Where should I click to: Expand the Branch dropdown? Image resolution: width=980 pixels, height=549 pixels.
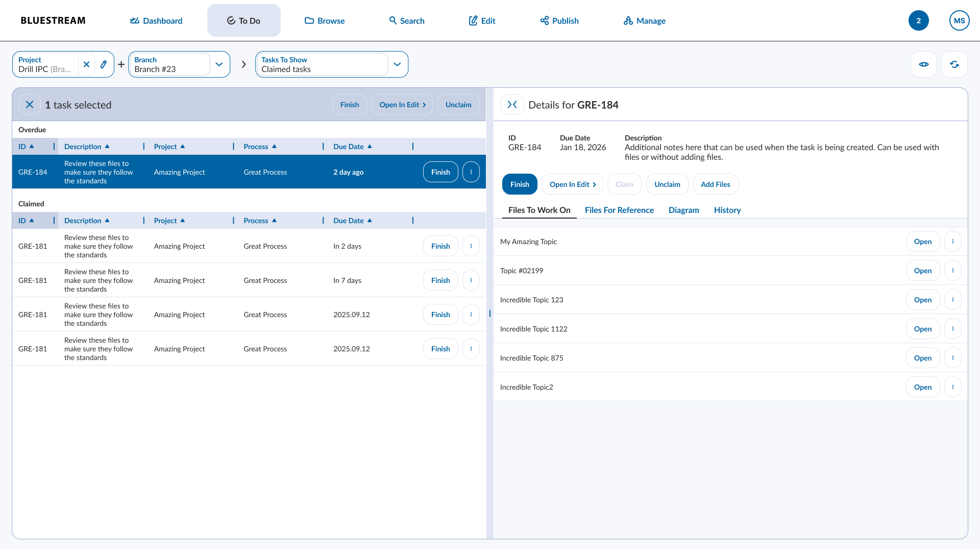pyautogui.click(x=219, y=64)
